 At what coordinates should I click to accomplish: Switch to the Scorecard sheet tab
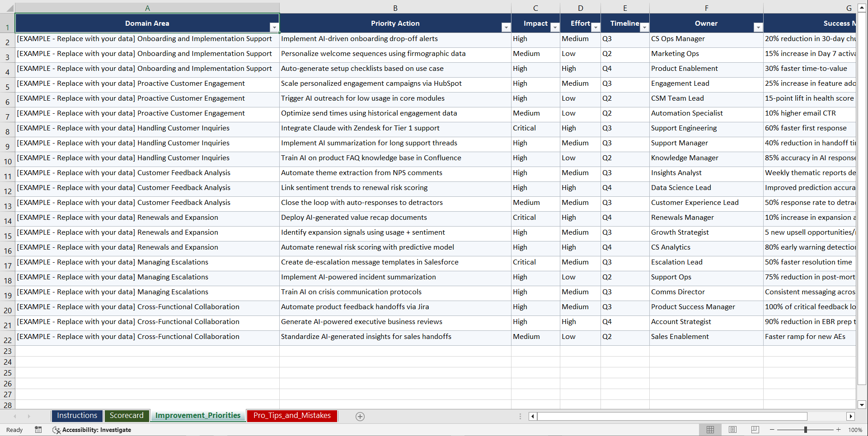coord(127,416)
